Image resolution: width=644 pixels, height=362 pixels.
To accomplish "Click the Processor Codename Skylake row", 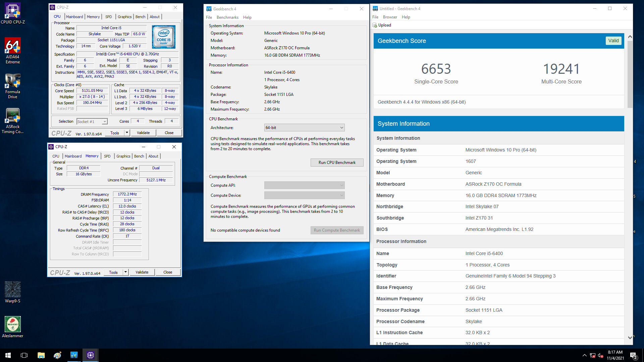I will click(x=499, y=321).
